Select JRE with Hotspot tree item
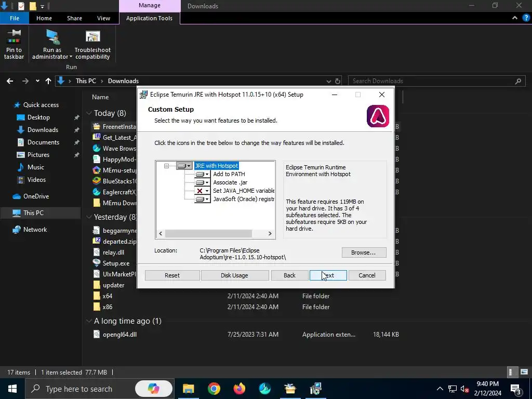The image size is (532, 399). (217, 166)
